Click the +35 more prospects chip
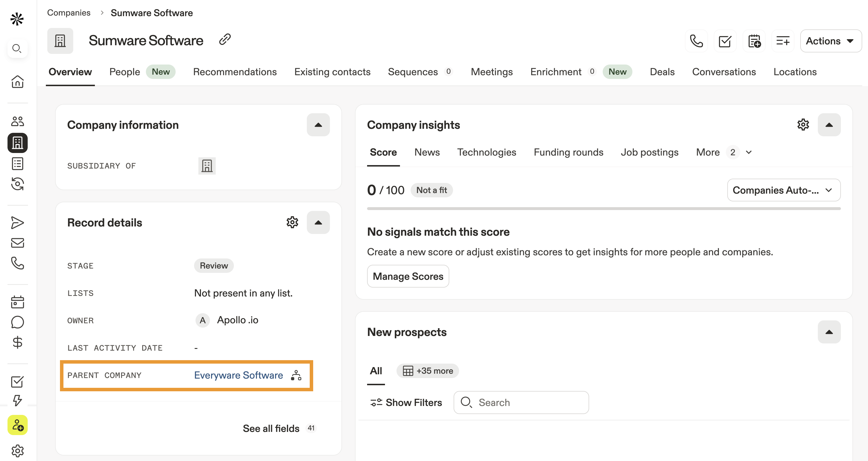This screenshot has height=461, width=868. 428,371
